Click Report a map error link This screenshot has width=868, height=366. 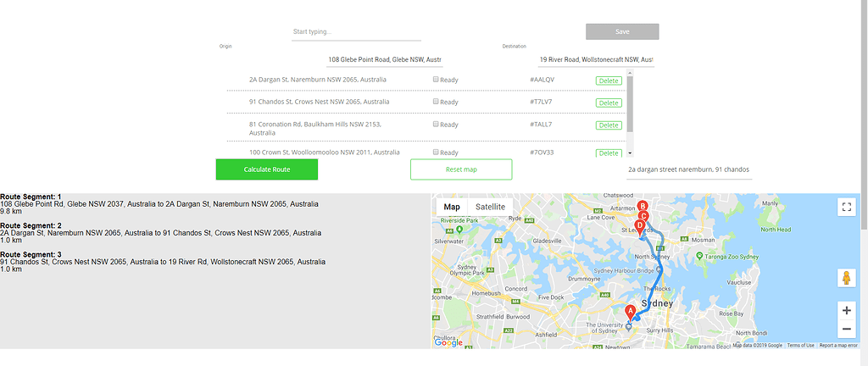pyautogui.click(x=838, y=346)
